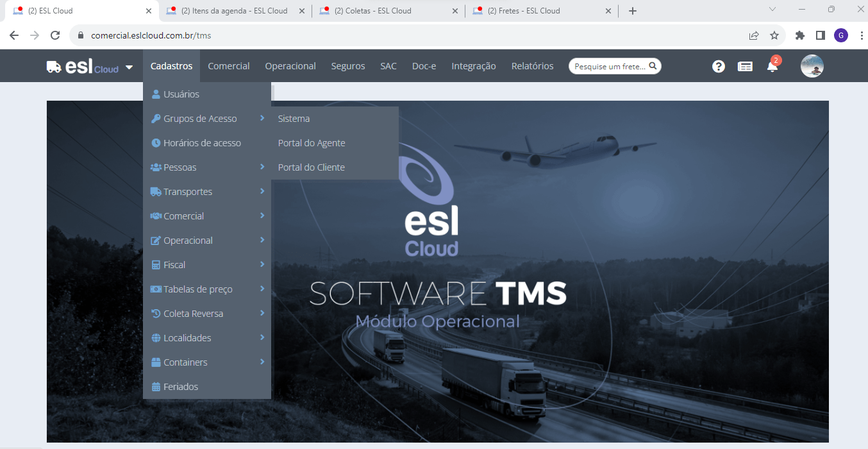The width and height of the screenshot is (868, 449).
Task: Select Portal do Agente submenu entry
Action: click(335, 143)
